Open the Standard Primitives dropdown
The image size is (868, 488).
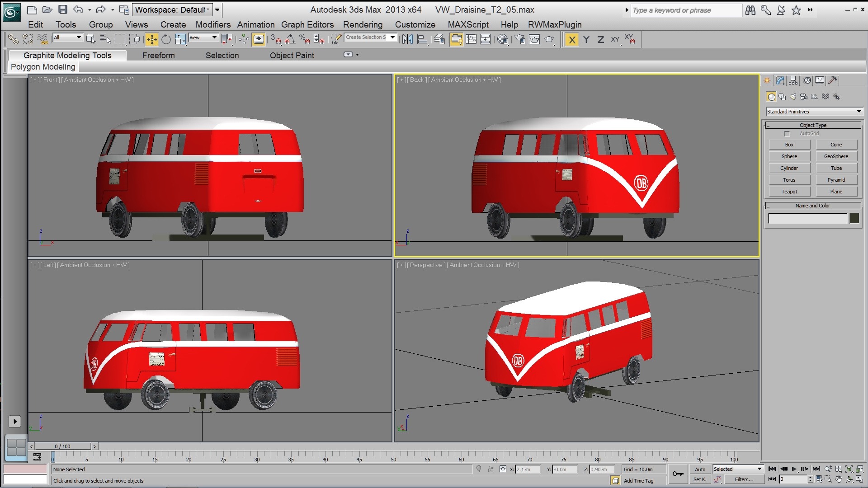point(814,112)
